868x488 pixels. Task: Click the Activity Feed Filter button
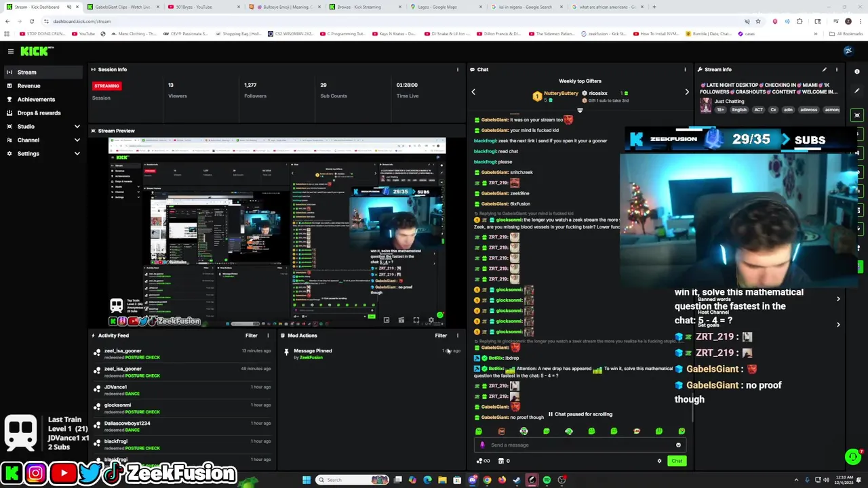[251, 335]
